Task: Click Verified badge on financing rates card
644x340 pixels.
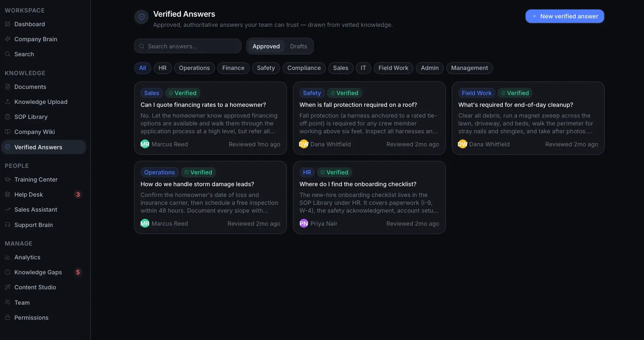Action: (x=182, y=93)
